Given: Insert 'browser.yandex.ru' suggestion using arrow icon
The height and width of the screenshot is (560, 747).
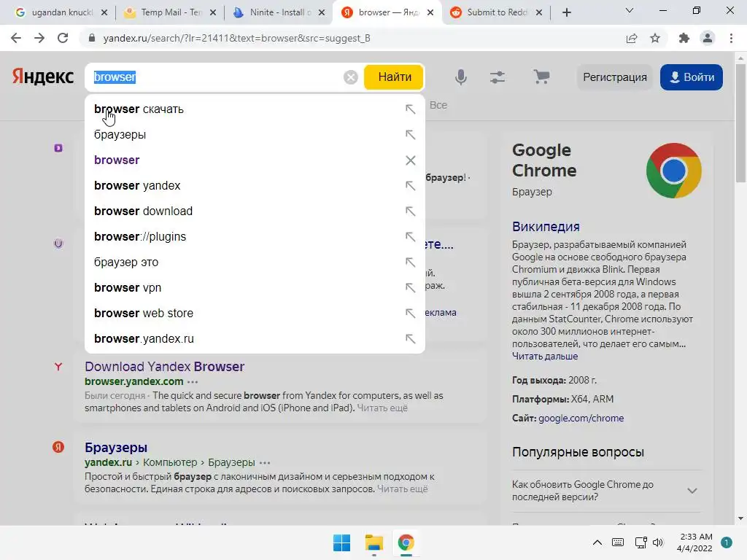Looking at the screenshot, I should tap(410, 338).
